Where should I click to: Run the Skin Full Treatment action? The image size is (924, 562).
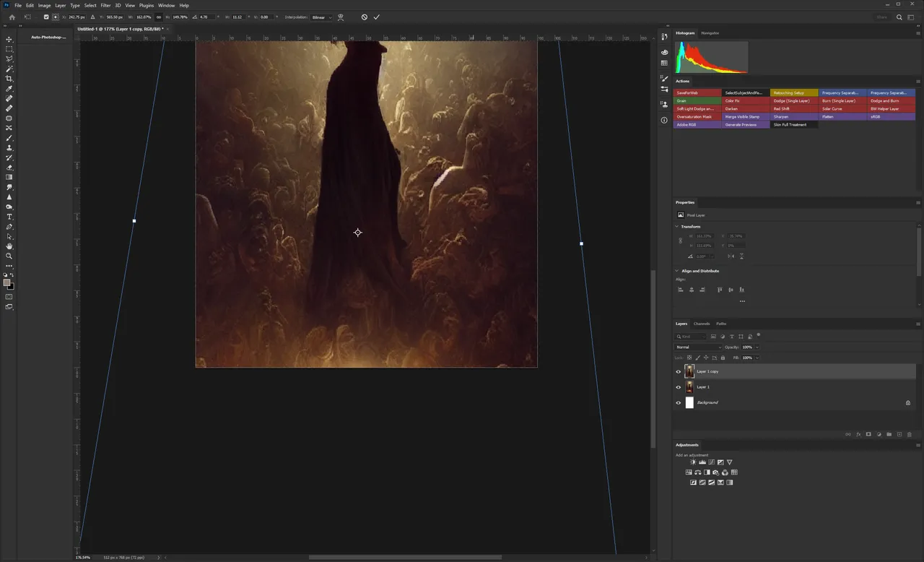(x=794, y=125)
